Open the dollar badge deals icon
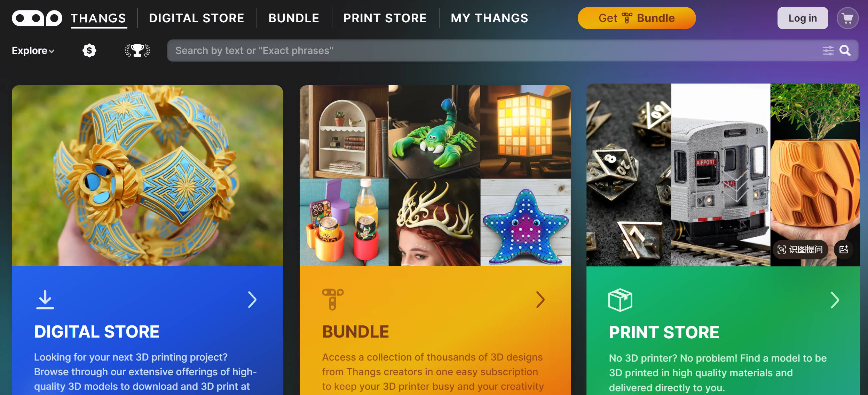 (89, 50)
